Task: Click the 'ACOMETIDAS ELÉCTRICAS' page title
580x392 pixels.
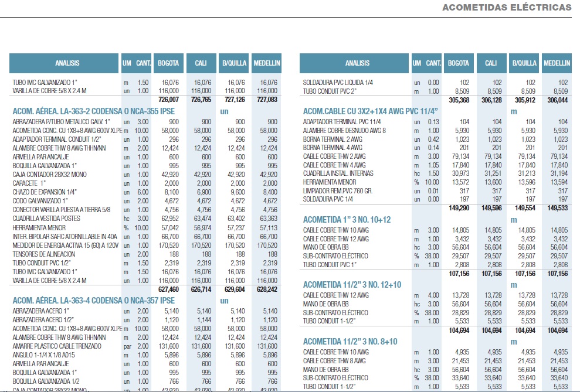Action: (507, 8)
